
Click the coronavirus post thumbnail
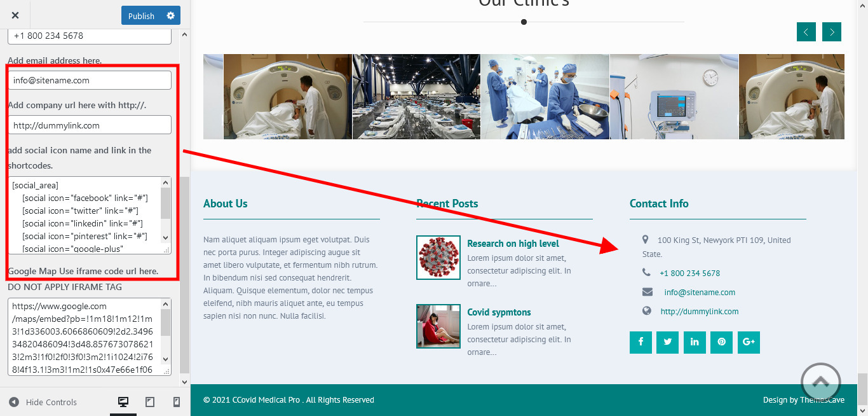438,258
